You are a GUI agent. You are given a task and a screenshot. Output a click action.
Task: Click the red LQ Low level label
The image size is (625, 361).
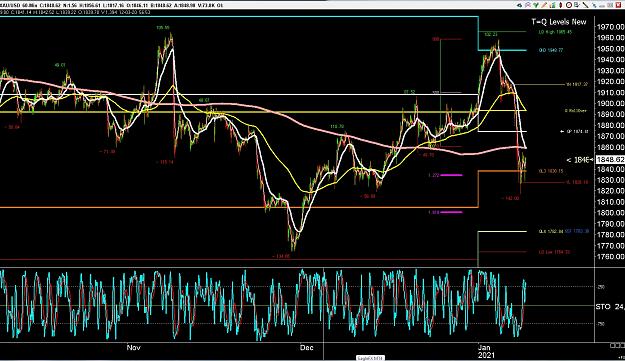click(x=554, y=252)
